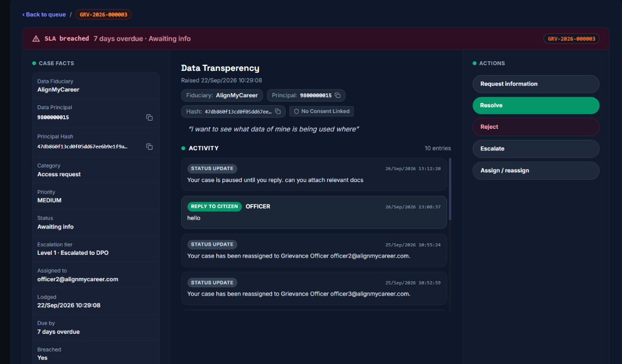Copy hash value in header chip
The width and height of the screenshot is (622, 364).
click(x=278, y=112)
